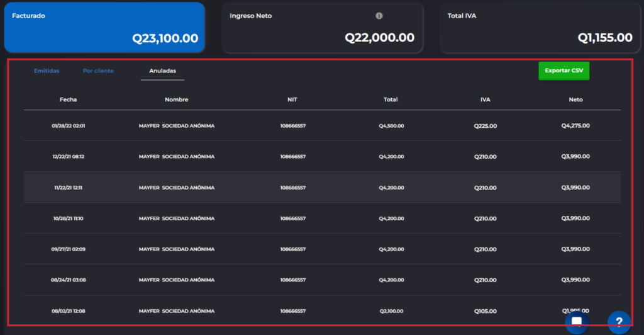644x335 pixels.
Task: Click the Q225.00 IVA value
Action: [485, 126]
